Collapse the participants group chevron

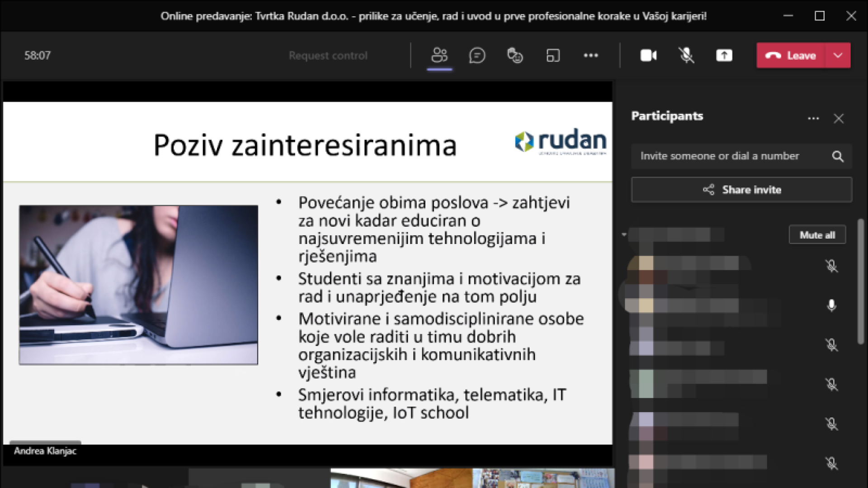(x=624, y=234)
